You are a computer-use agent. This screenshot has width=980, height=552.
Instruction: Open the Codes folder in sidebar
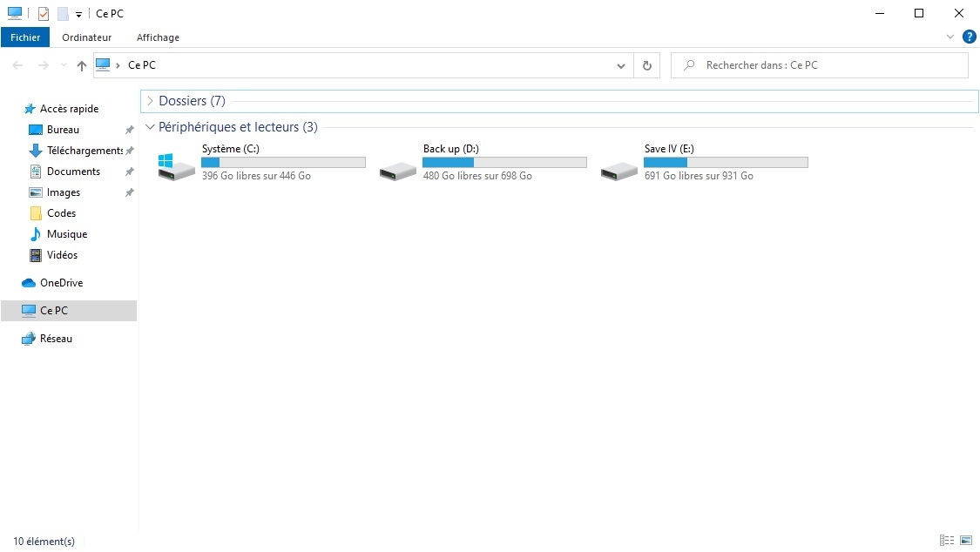[61, 213]
